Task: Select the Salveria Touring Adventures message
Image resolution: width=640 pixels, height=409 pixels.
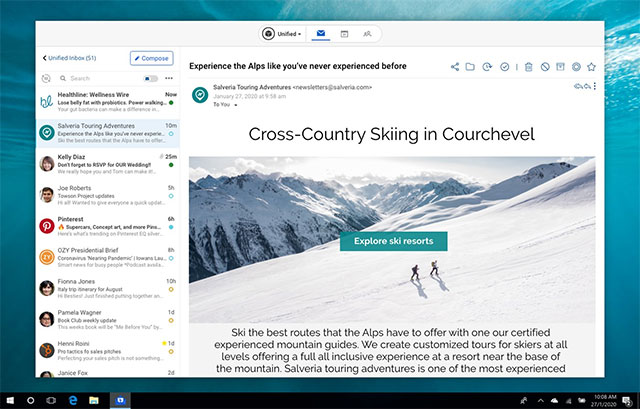Action: [x=108, y=133]
